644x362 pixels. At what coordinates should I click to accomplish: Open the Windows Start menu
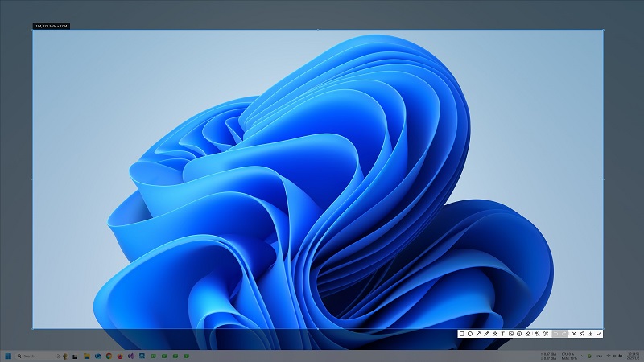tap(8, 356)
